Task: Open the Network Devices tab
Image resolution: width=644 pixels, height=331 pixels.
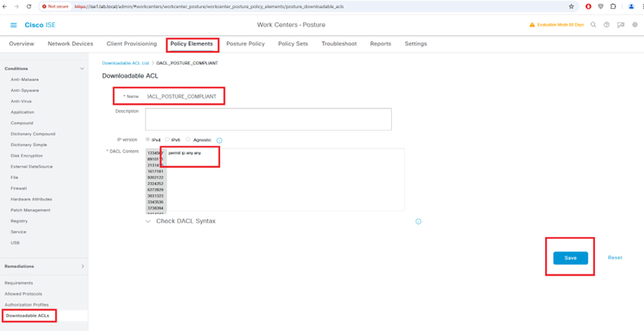Action: click(x=70, y=43)
